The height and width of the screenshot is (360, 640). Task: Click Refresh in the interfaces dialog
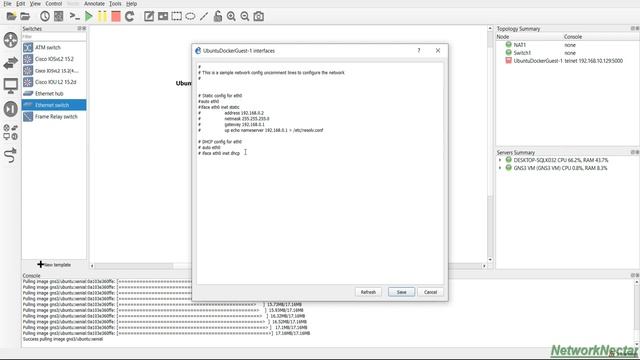368,292
